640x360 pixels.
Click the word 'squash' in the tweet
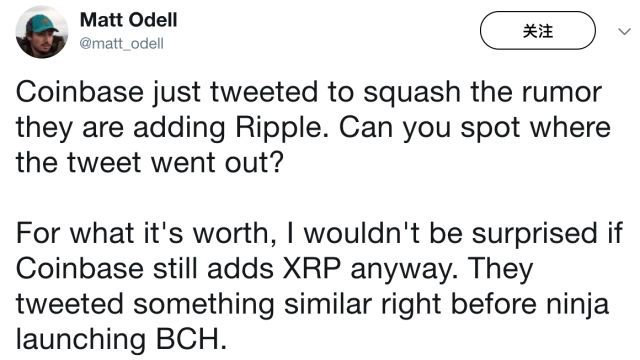412,93
